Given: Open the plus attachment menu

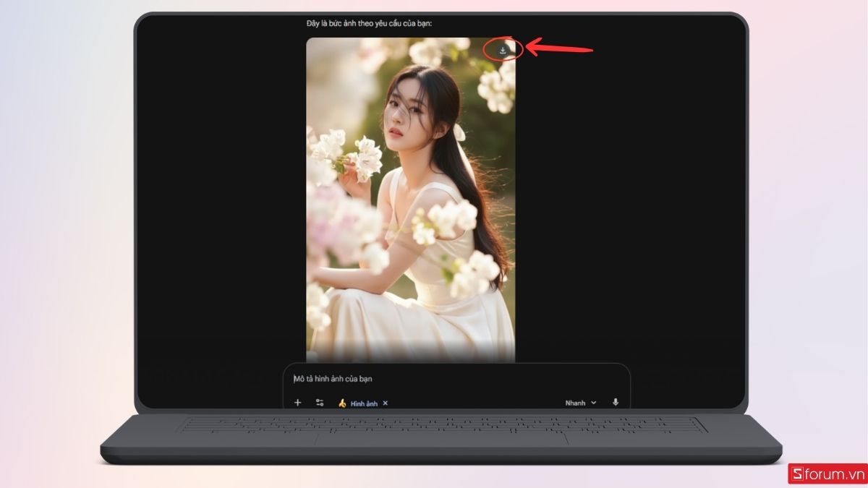Looking at the screenshot, I should (297, 403).
